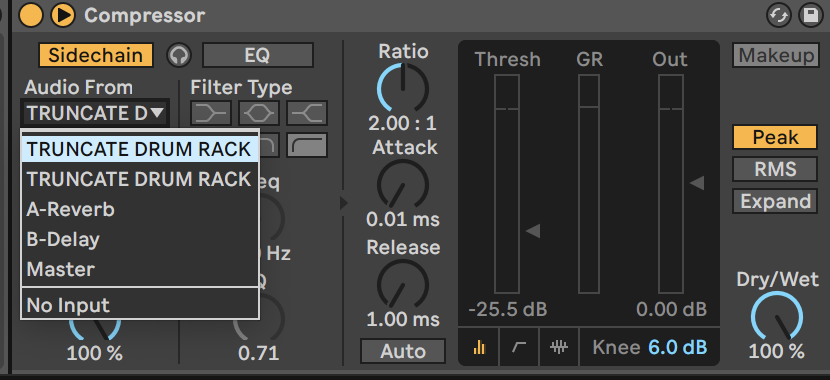Toggle the Compressor device activator
Image resolution: width=830 pixels, height=380 pixels.
pos(31,15)
